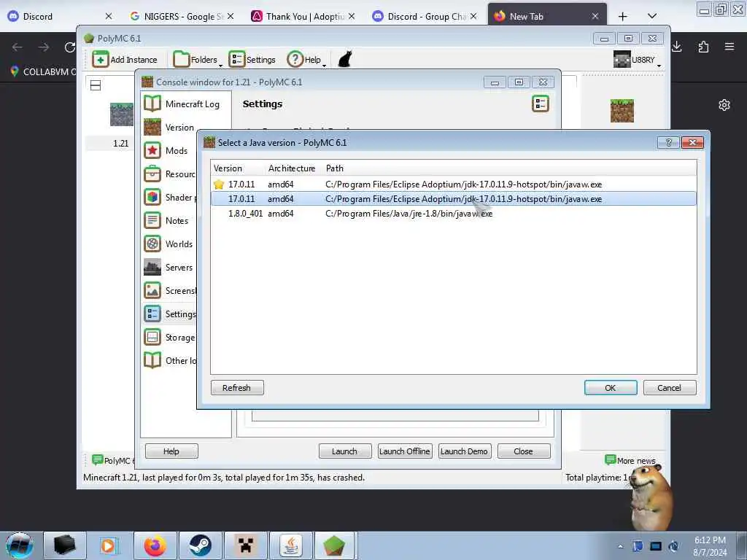747x560 pixels.
Task: Open the Servers page in sidebar
Action: click(x=169, y=267)
